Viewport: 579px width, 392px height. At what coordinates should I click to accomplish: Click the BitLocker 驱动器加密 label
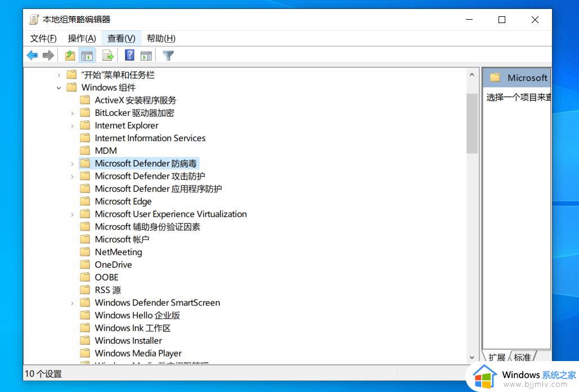click(x=134, y=112)
